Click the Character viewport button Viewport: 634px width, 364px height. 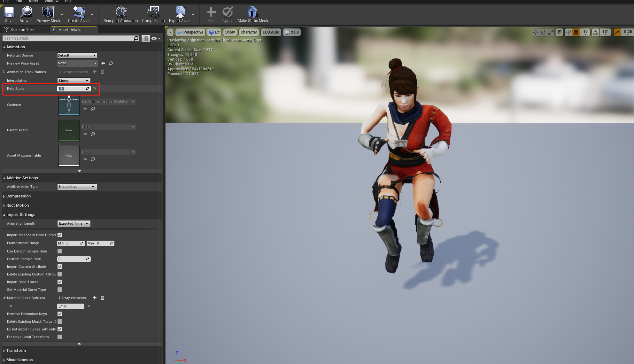[x=248, y=32]
